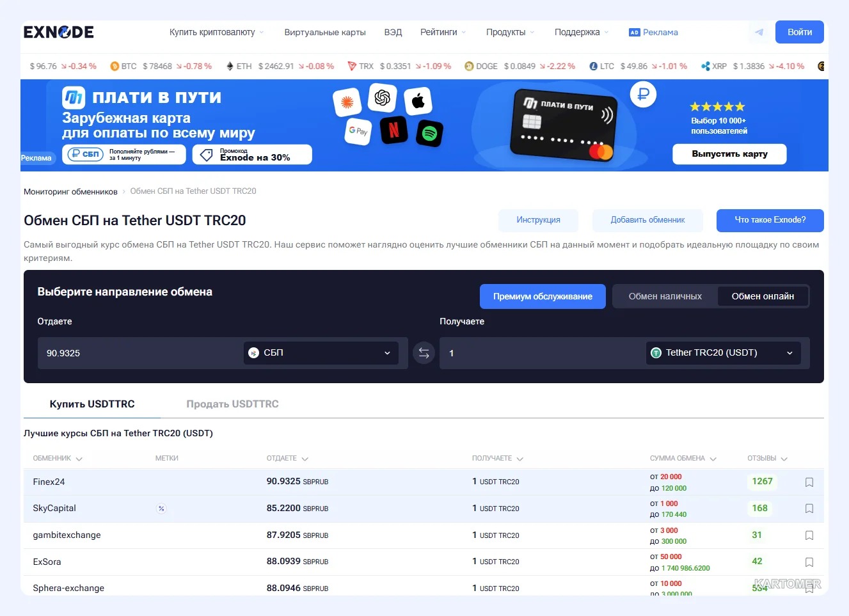The height and width of the screenshot is (616, 849).
Task: Click the TRX ticker coin icon
Action: point(352,66)
